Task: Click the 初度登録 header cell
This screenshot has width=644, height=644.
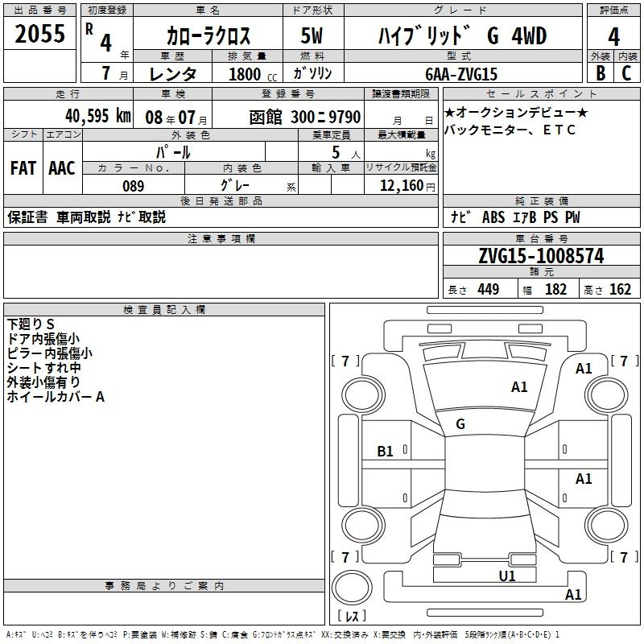Action: [107, 10]
